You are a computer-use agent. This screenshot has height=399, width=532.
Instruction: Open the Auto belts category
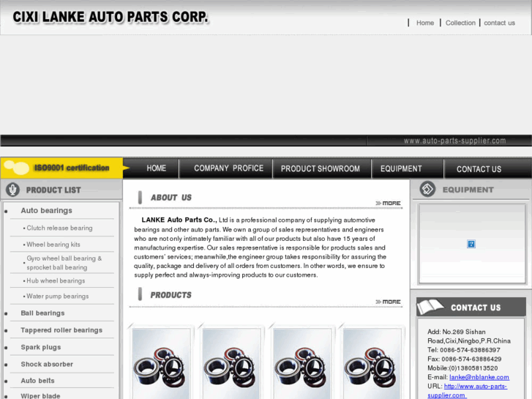(37, 381)
